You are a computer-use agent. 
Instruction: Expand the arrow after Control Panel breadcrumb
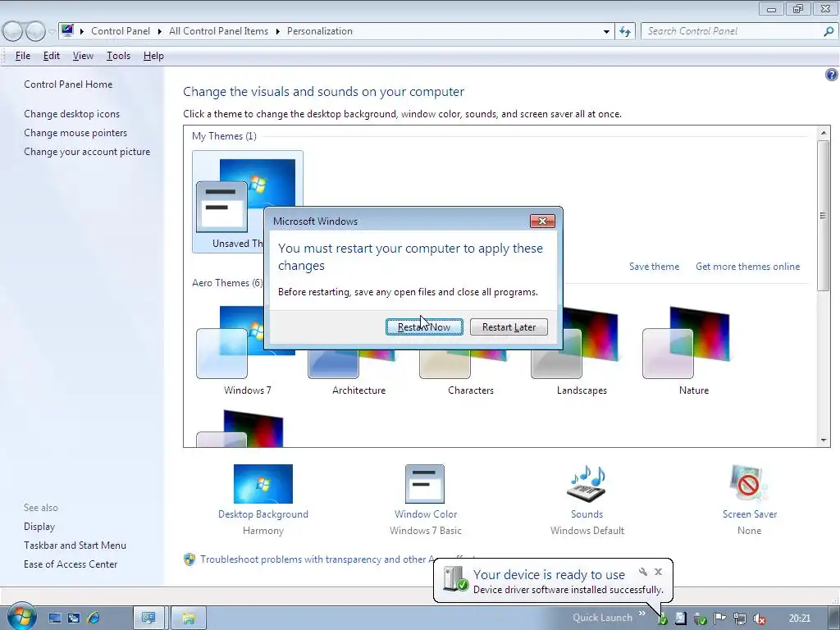coord(160,31)
